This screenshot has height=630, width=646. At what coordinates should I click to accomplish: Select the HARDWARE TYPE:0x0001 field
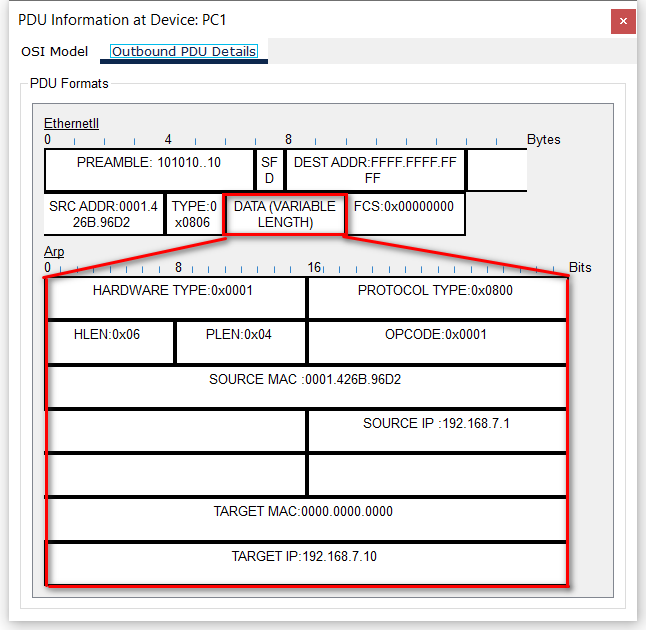[x=176, y=298]
